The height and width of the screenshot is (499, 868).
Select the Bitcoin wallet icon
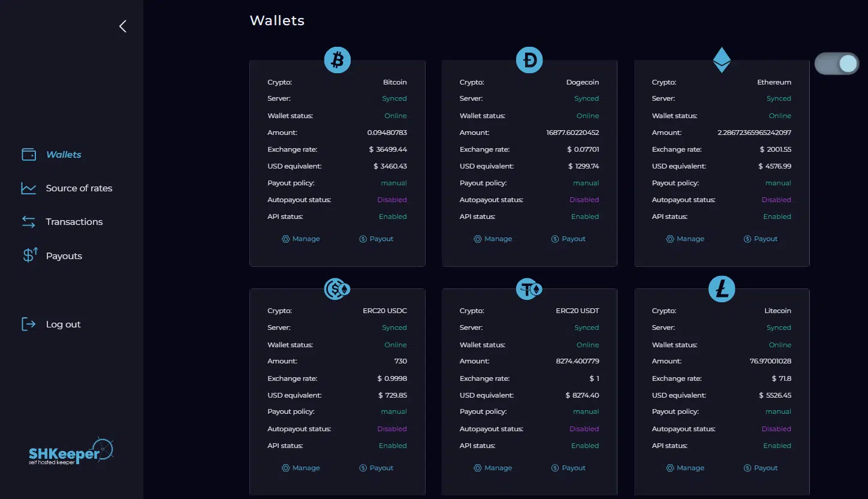click(337, 59)
